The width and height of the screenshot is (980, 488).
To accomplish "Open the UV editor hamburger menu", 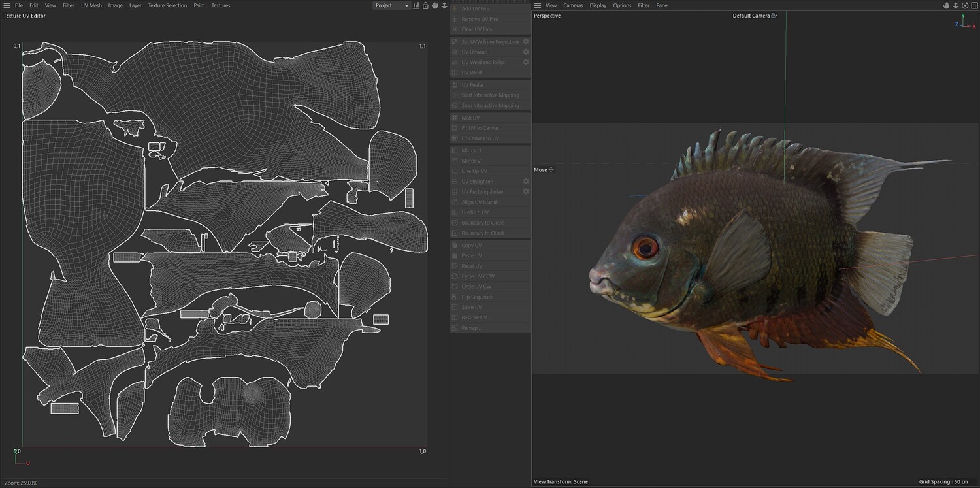I will pyautogui.click(x=7, y=5).
